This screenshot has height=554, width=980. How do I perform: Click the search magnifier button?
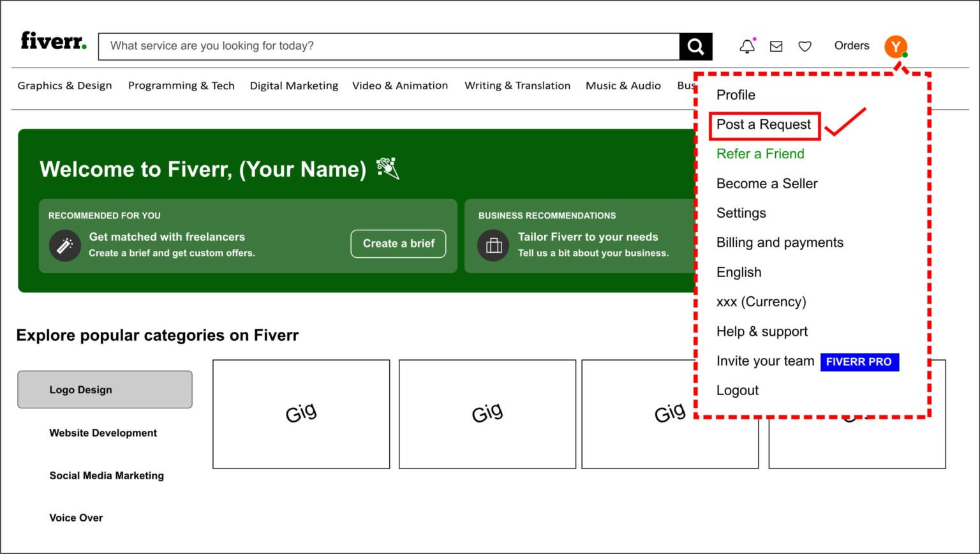point(695,47)
